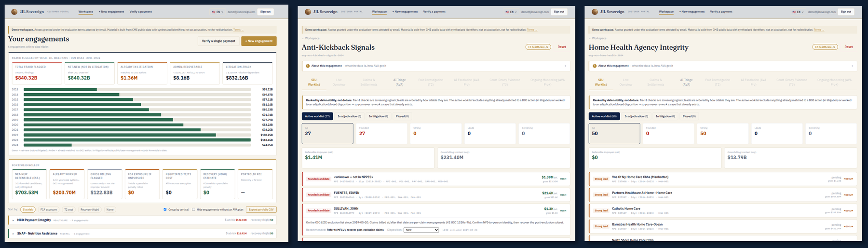Viewport: 868px width, 248px height.
Task: Click Reset on the Home Health Agency Integrity page
Action: tap(849, 47)
